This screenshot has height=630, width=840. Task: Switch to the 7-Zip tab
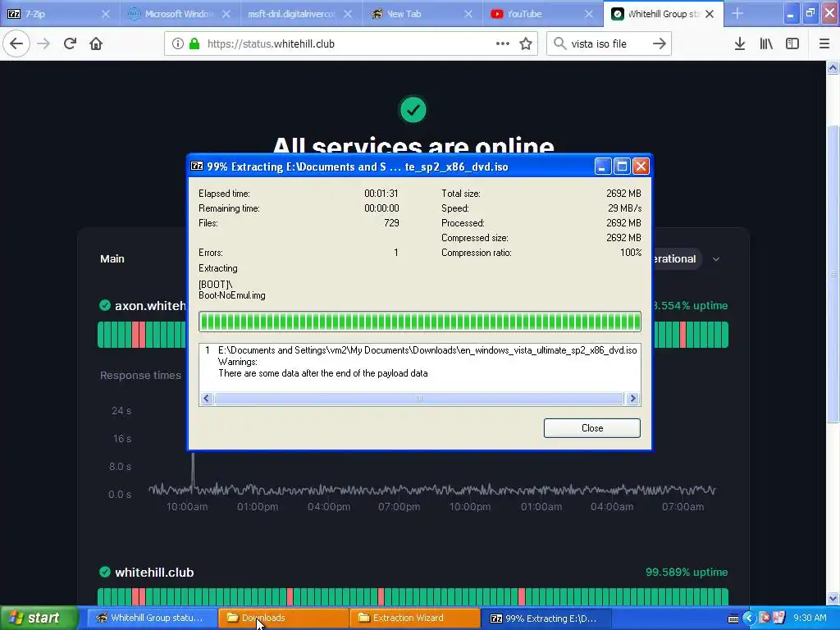tap(60, 14)
